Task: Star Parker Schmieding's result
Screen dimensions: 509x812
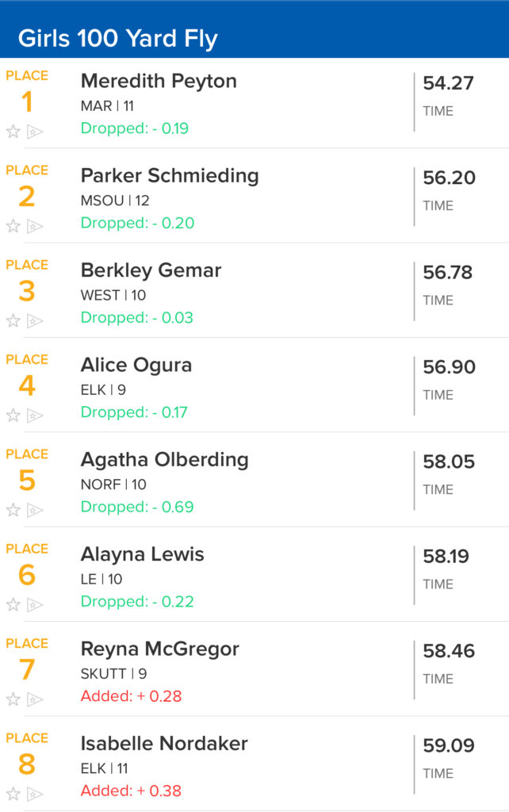Action: (13, 226)
